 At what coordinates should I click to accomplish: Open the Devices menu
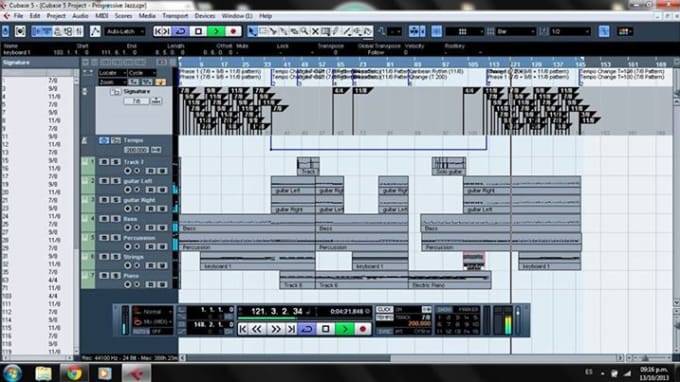click(205, 16)
